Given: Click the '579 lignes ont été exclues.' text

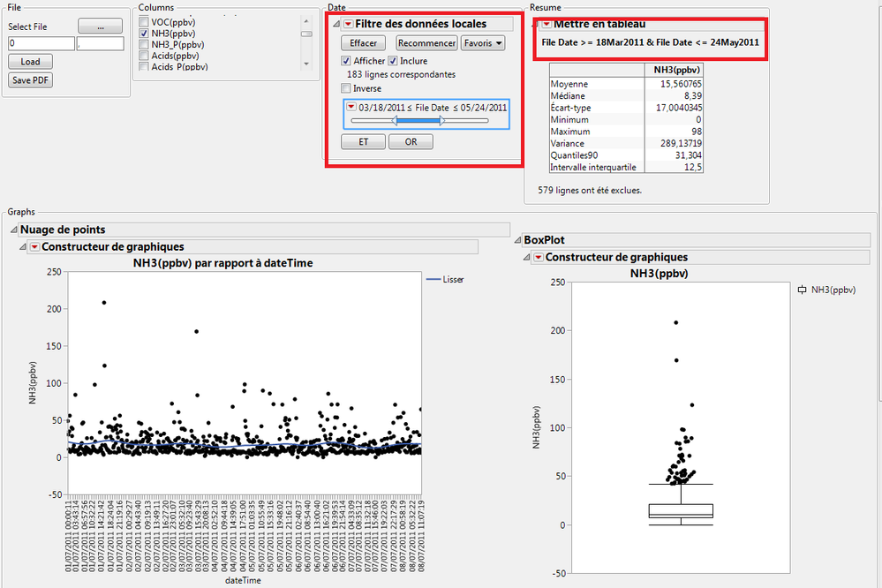Looking at the screenshot, I should click(590, 190).
